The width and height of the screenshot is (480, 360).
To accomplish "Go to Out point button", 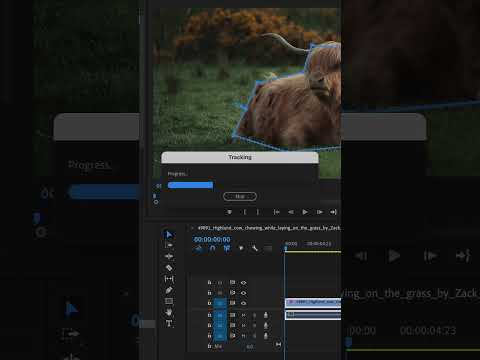I will click(334, 212).
